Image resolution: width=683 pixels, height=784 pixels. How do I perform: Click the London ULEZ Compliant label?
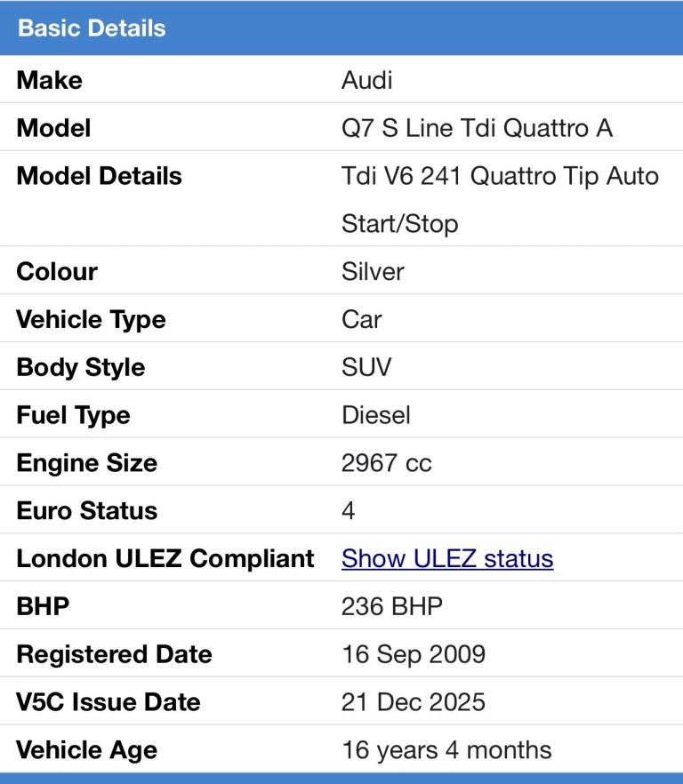pyautogui.click(x=165, y=558)
